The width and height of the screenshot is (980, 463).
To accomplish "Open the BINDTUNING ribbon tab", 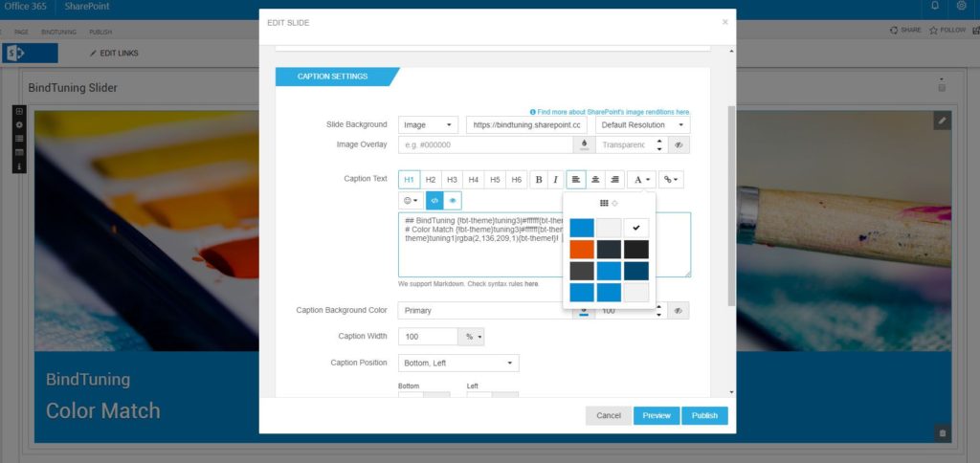I will (x=58, y=32).
